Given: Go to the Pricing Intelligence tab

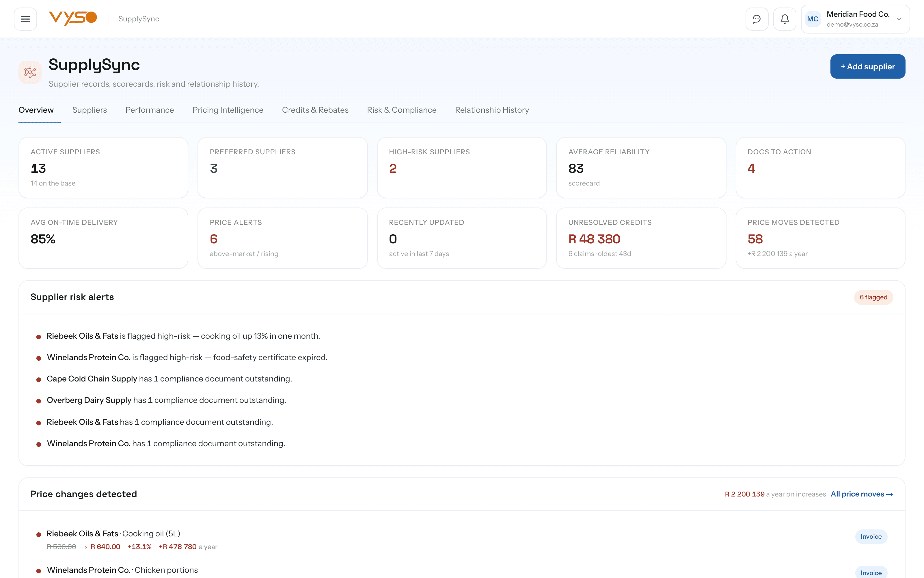Looking at the screenshot, I should pyautogui.click(x=228, y=110).
